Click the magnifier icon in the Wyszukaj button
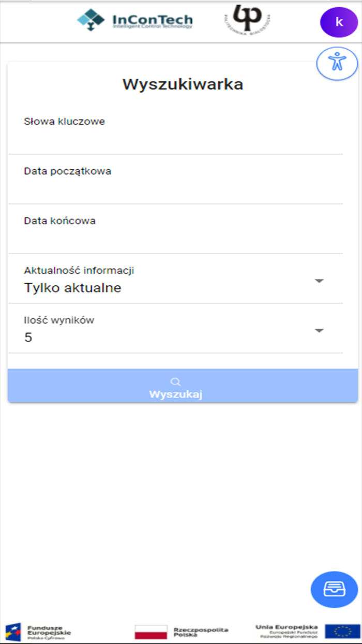 [x=175, y=381]
